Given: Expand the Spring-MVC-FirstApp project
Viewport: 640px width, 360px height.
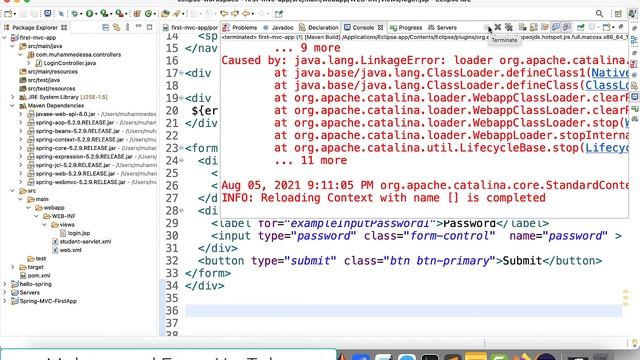Looking at the screenshot, I should coord(4,301).
